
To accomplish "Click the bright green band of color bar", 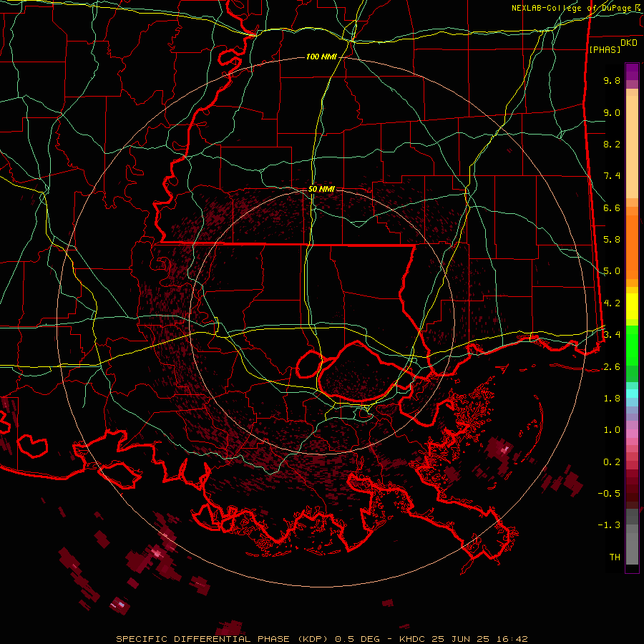I will click(632, 345).
